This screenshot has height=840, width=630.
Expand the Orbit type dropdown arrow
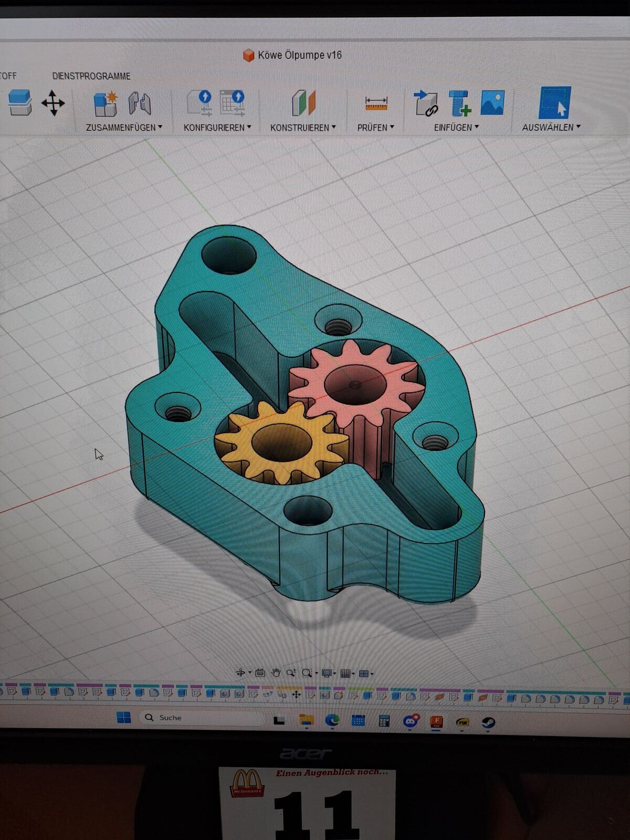coord(250,673)
